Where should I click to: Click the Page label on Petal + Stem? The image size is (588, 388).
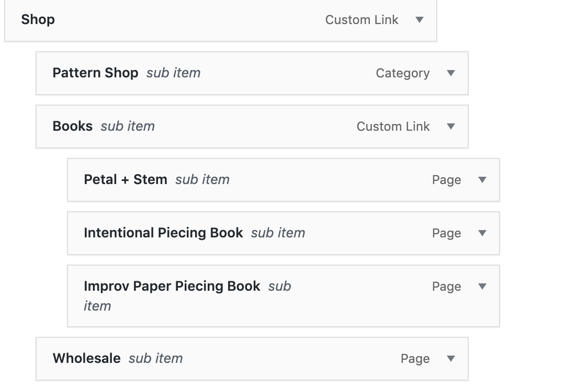pyautogui.click(x=446, y=180)
